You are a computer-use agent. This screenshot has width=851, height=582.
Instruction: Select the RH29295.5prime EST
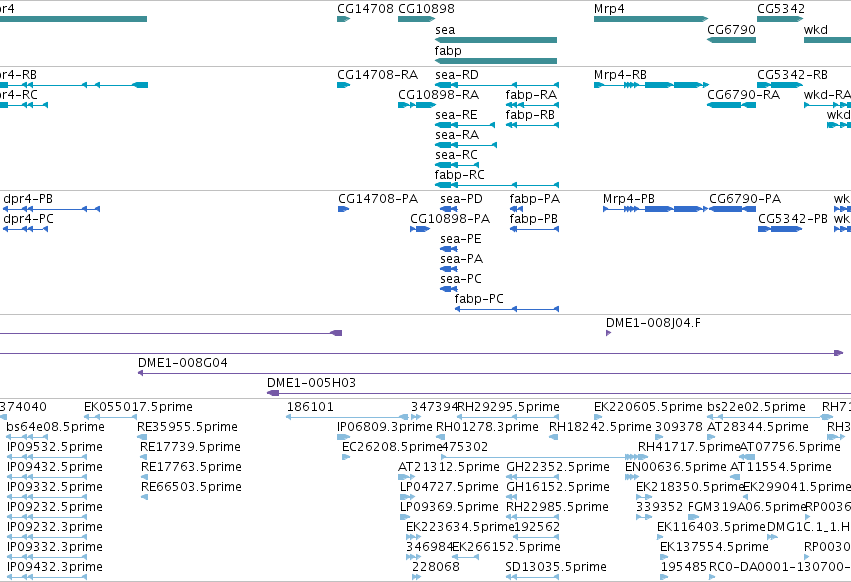pyautogui.click(x=507, y=417)
